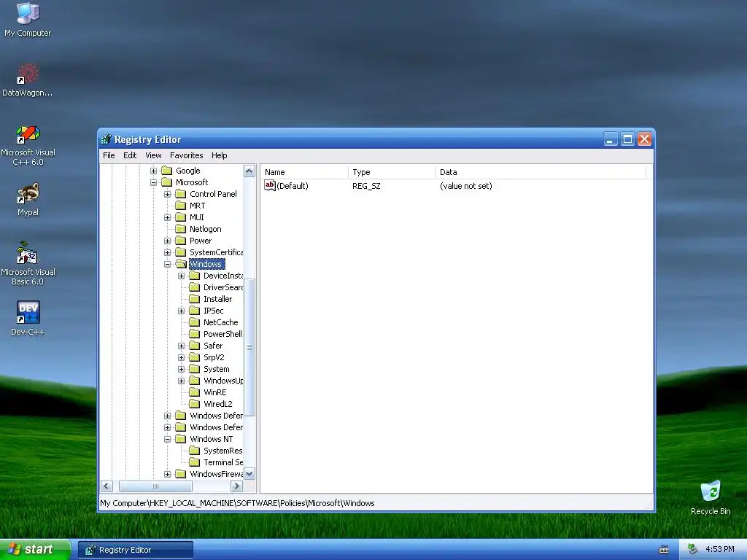Expand the Power key
747x560 pixels.
tap(167, 241)
